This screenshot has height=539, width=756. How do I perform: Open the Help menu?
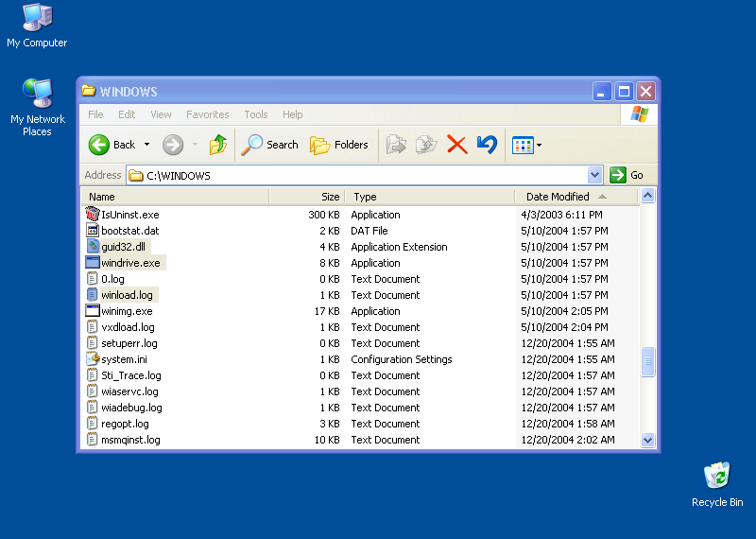(293, 114)
